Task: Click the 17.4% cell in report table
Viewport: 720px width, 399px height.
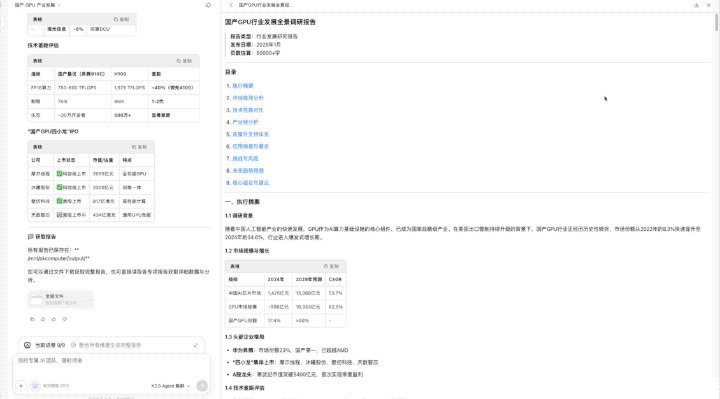Action: click(278, 320)
